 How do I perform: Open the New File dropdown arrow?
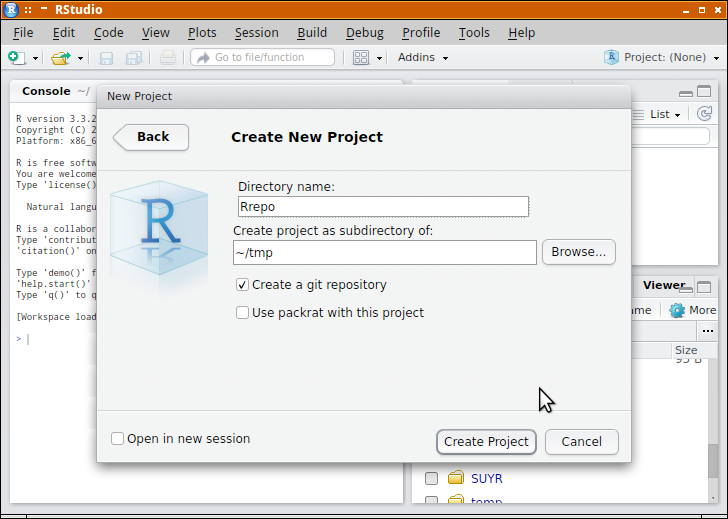[x=35, y=58]
